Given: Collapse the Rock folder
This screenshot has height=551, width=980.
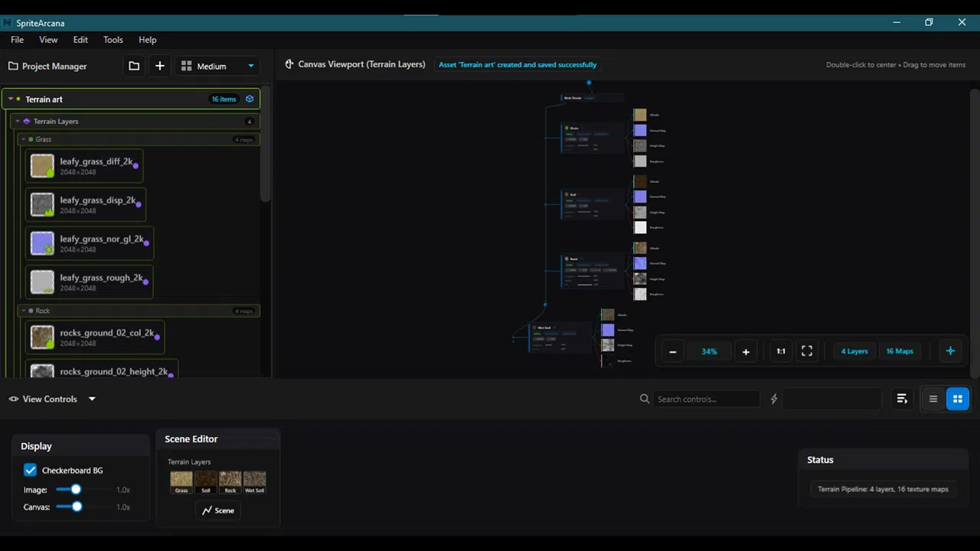Looking at the screenshot, I should click(x=24, y=311).
